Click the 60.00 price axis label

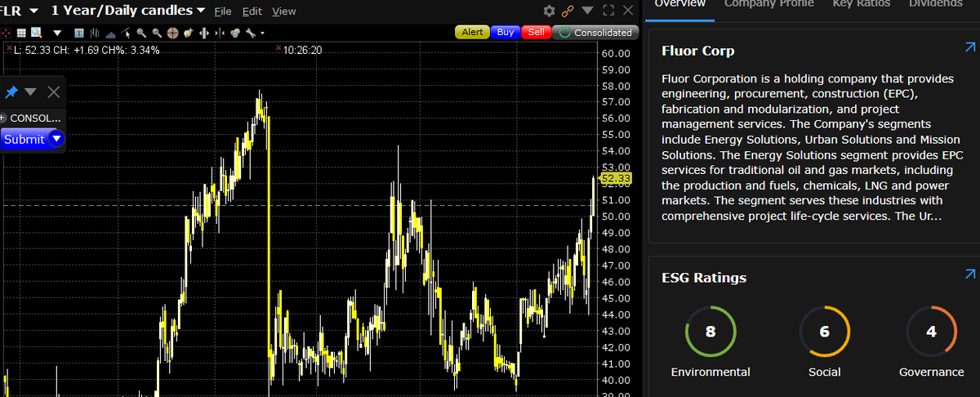pos(615,53)
